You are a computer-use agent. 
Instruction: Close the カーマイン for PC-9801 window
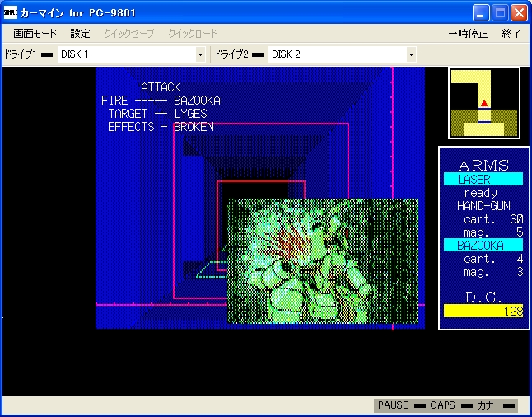(x=519, y=13)
